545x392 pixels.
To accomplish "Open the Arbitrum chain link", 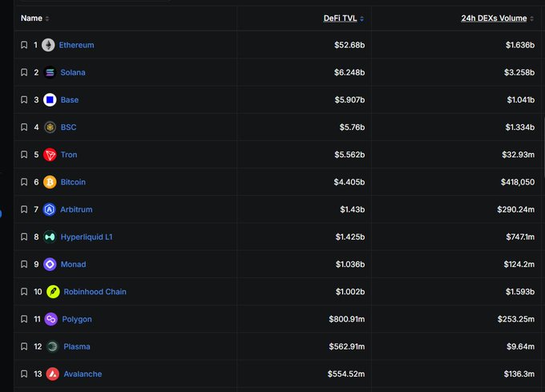I will pos(76,209).
